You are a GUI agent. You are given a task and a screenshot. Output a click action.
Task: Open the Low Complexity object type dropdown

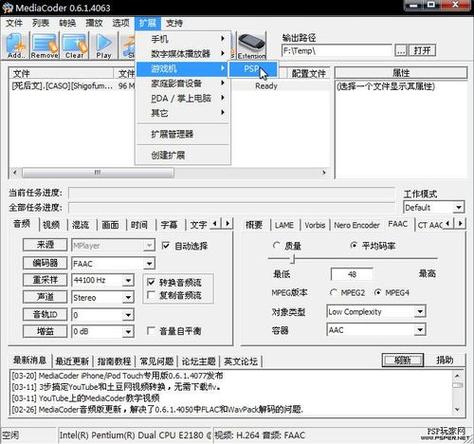click(420, 312)
